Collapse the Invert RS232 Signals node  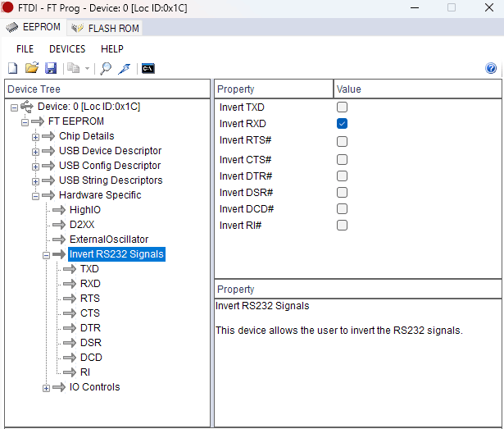(46, 255)
